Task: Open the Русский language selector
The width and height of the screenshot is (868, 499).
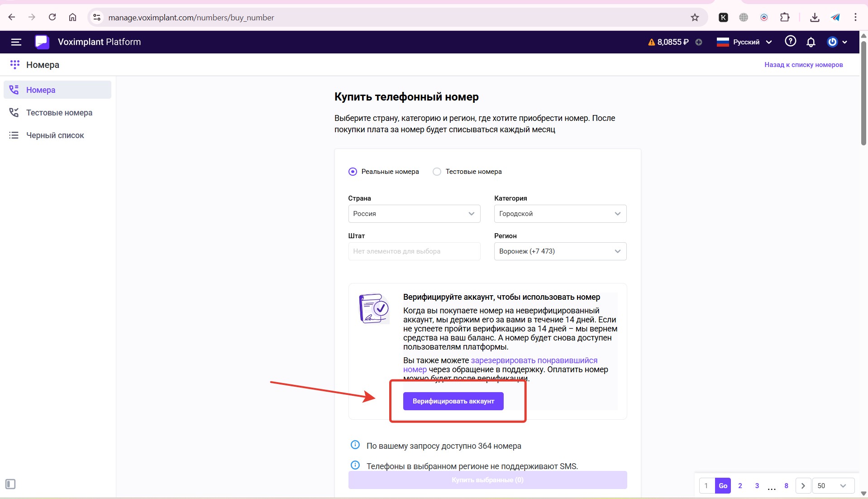Action: [x=744, y=42]
